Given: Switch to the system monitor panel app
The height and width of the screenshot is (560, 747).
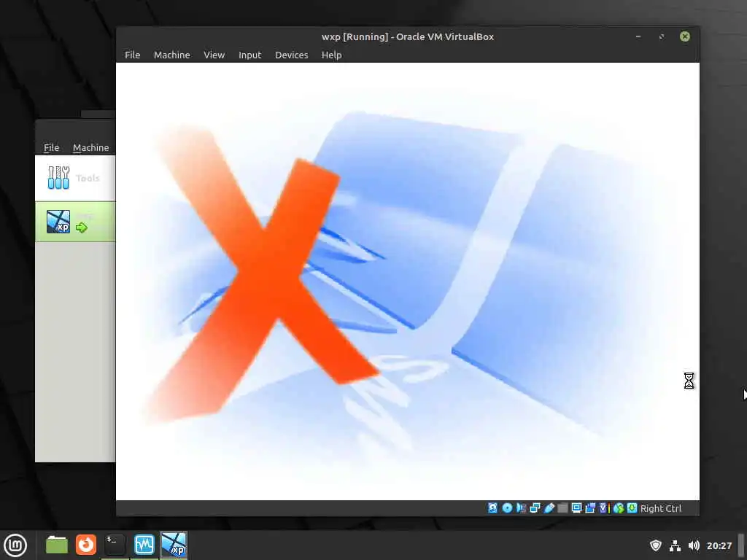Looking at the screenshot, I should [x=144, y=545].
